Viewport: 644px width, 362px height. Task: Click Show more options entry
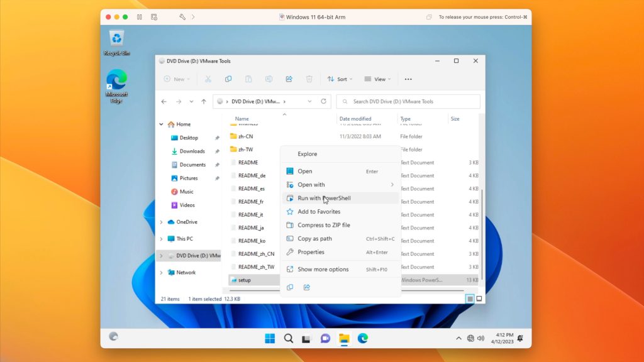pos(323,270)
